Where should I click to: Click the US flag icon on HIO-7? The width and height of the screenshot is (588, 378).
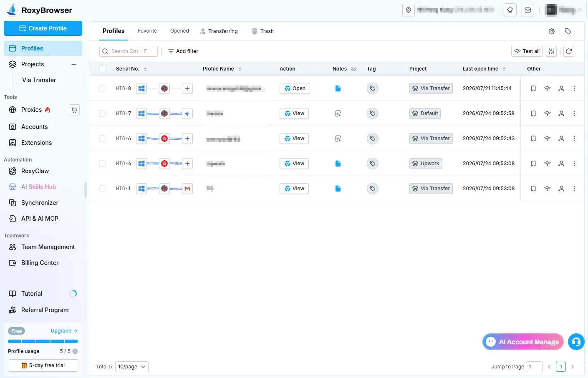164,113
